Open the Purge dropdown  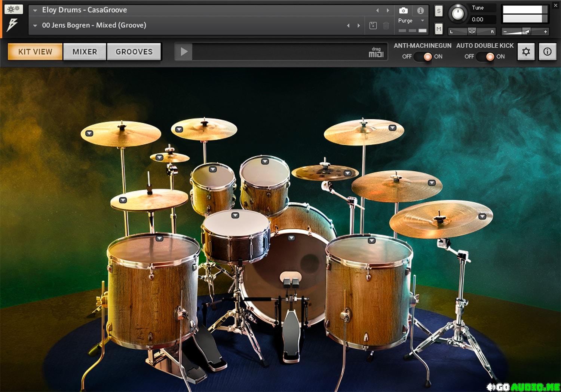(411, 21)
